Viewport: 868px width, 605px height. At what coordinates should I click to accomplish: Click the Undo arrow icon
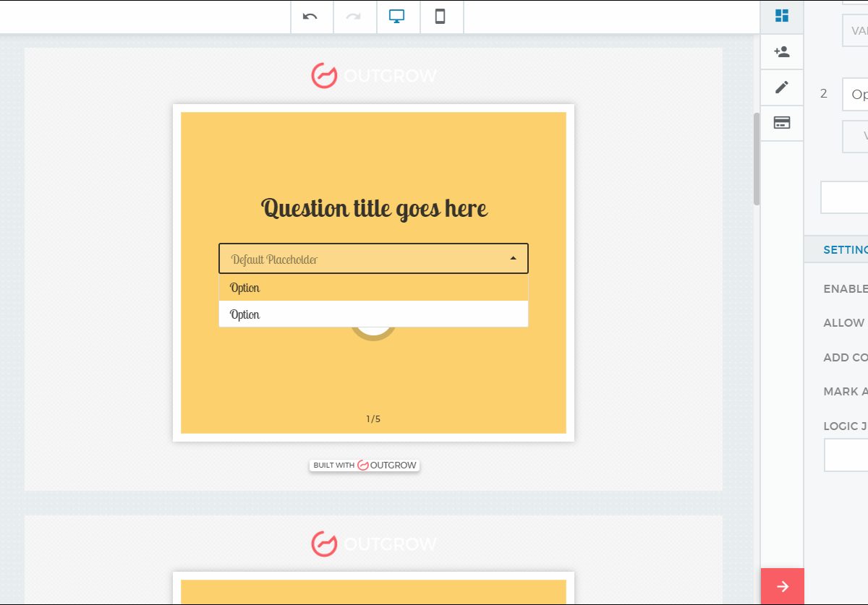310,17
